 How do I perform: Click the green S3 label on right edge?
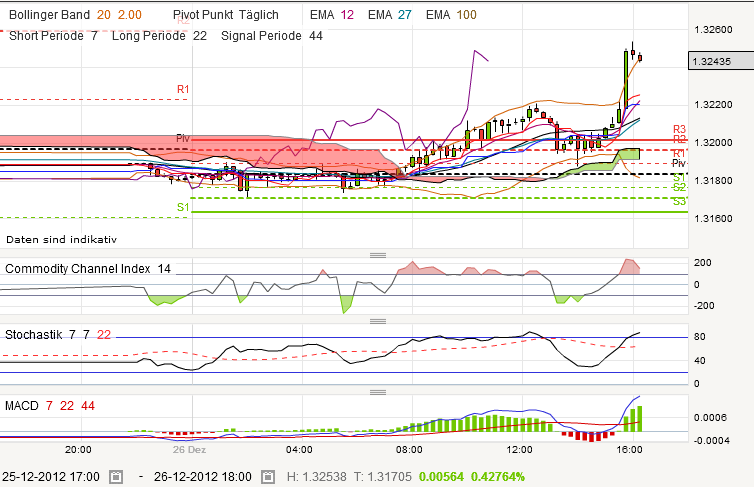pos(679,202)
